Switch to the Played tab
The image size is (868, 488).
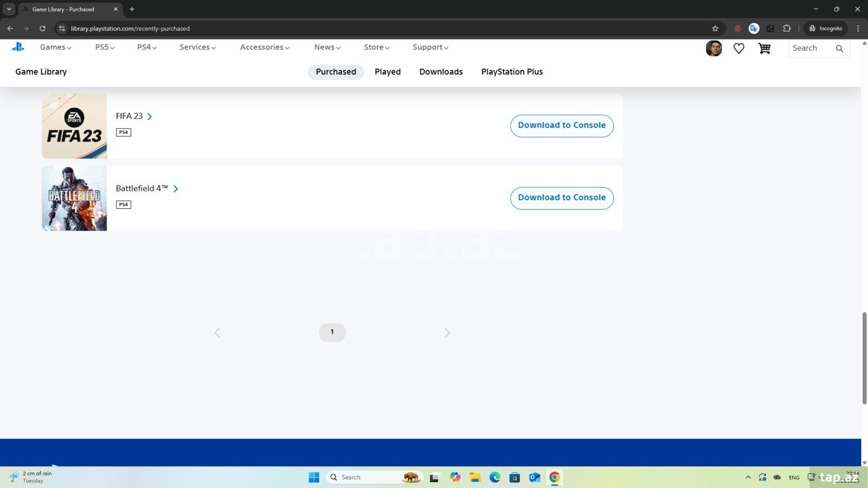(x=387, y=72)
